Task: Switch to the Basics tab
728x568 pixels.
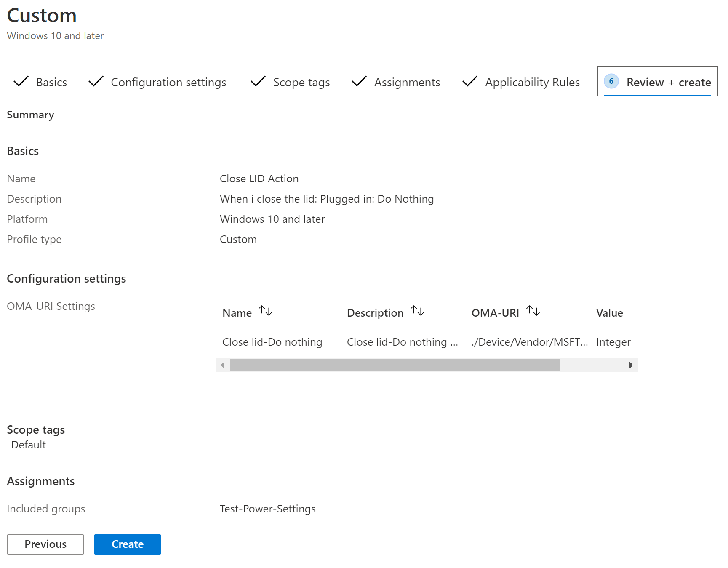Action: (51, 82)
